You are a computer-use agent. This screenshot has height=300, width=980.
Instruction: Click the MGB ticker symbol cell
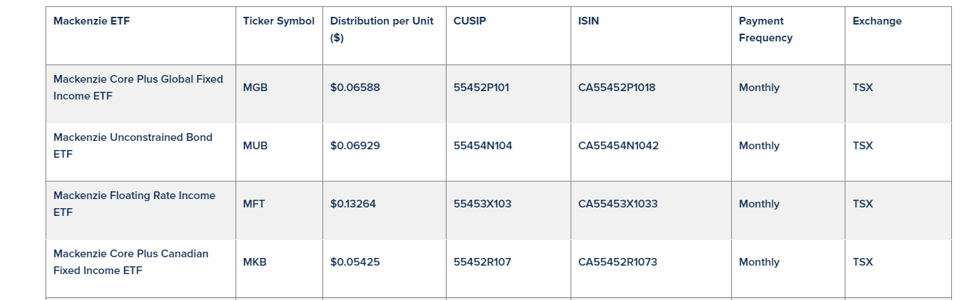tap(255, 88)
